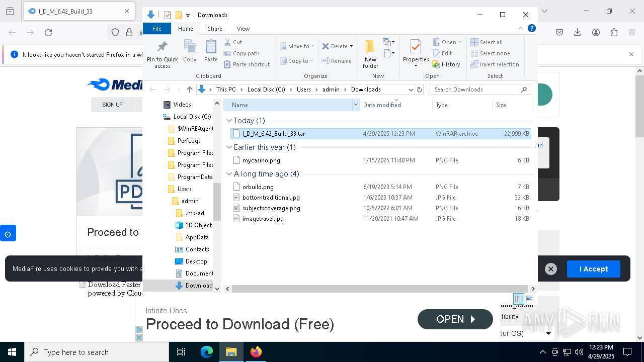This screenshot has height=362, width=644.
Task: Click Paste shortcut in ribbon
Action: click(247, 64)
